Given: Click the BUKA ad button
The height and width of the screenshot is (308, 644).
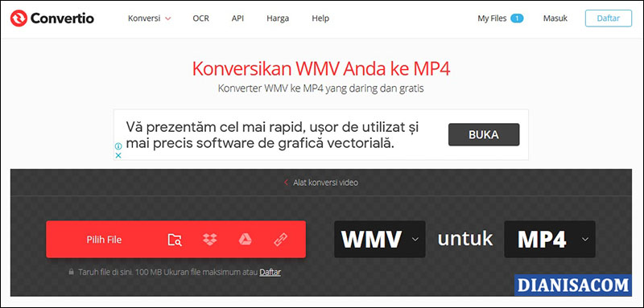Looking at the screenshot, I should click(484, 134).
